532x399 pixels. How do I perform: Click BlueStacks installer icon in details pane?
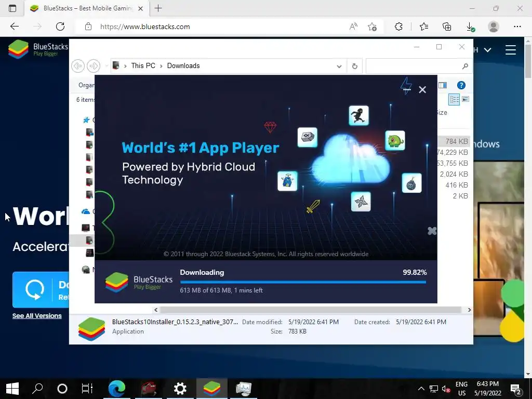click(x=91, y=328)
